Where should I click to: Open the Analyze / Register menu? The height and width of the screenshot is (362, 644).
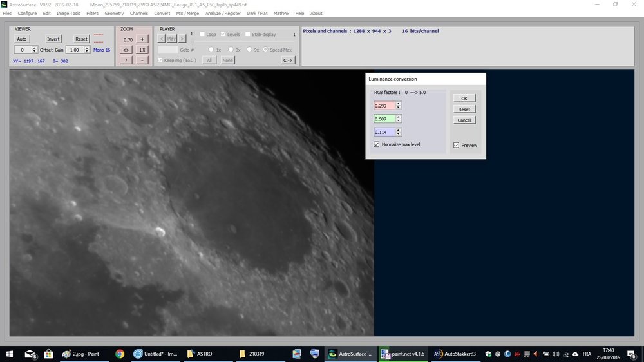pyautogui.click(x=223, y=13)
